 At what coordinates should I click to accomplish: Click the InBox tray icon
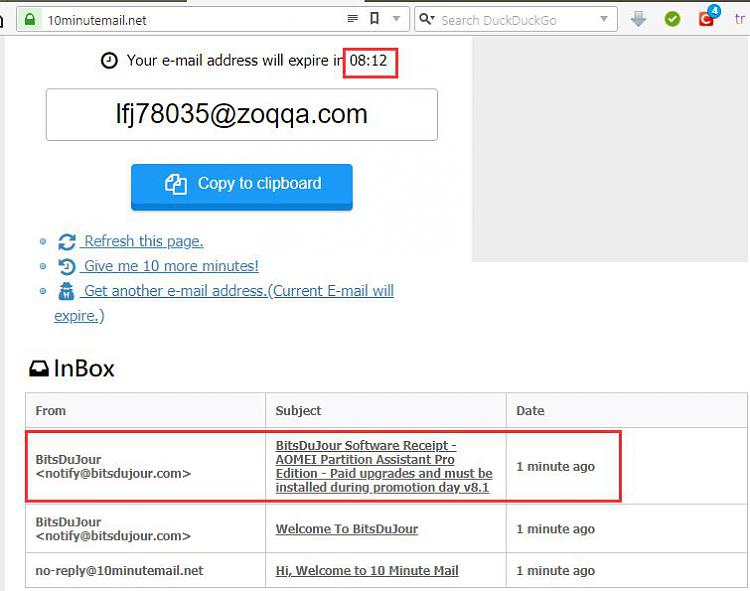(x=39, y=369)
